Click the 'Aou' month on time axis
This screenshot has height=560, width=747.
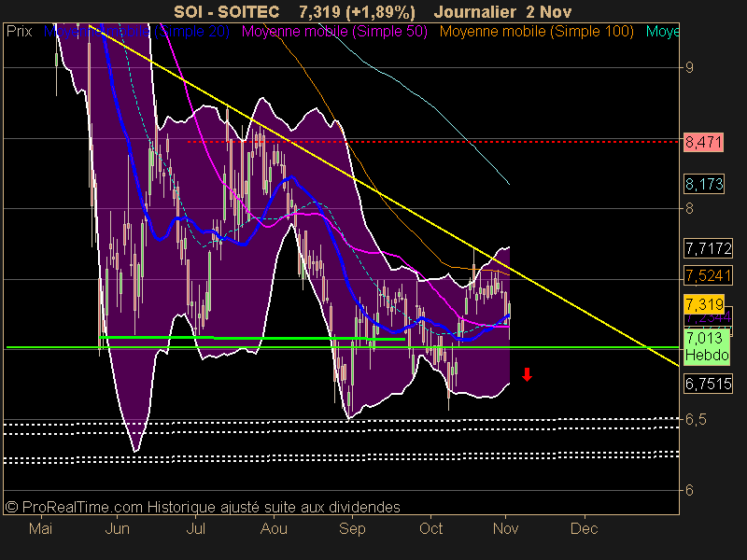click(x=274, y=528)
